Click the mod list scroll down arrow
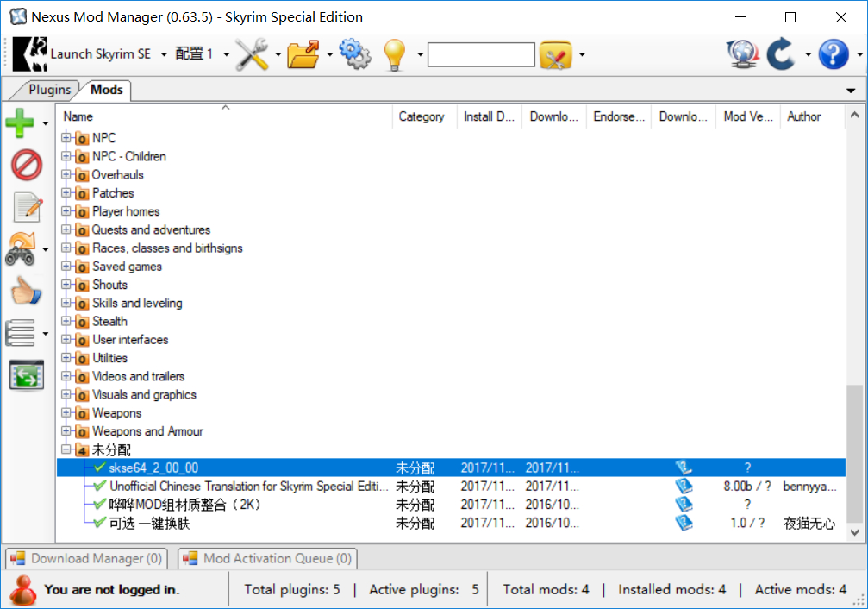Viewport: 868px width, 609px height. tap(854, 532)
